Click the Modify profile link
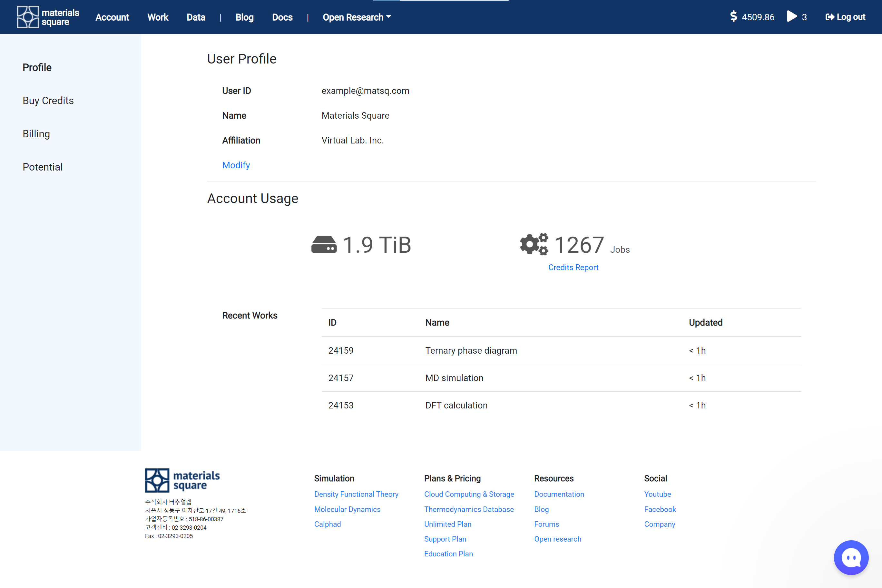Image resolution: width=882 pixels, height=588 pixels. (x=236, y=165)
